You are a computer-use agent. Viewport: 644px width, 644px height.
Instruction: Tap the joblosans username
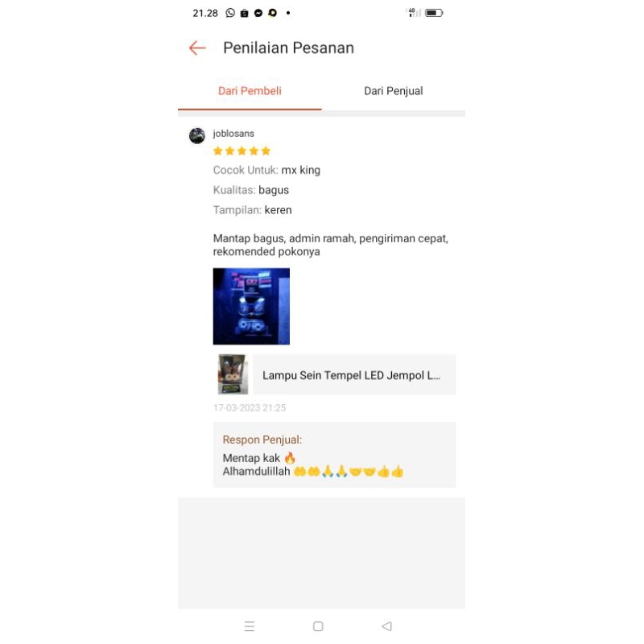(233, 134)
